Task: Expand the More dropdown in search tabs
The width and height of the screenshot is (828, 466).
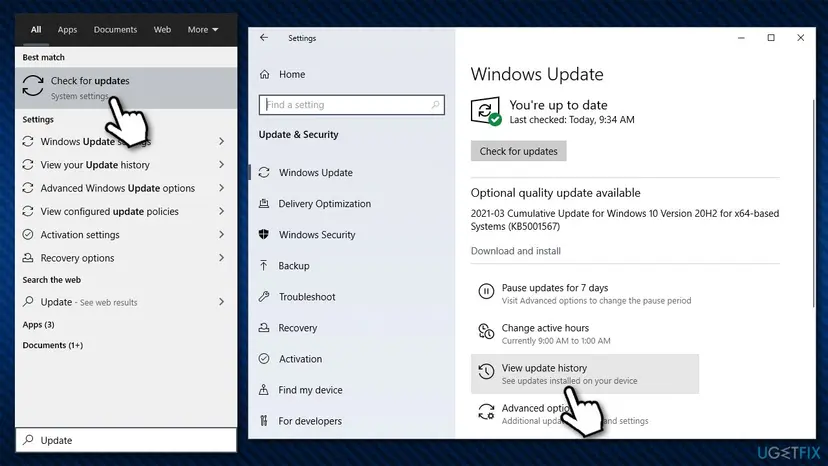Action: 203,30
